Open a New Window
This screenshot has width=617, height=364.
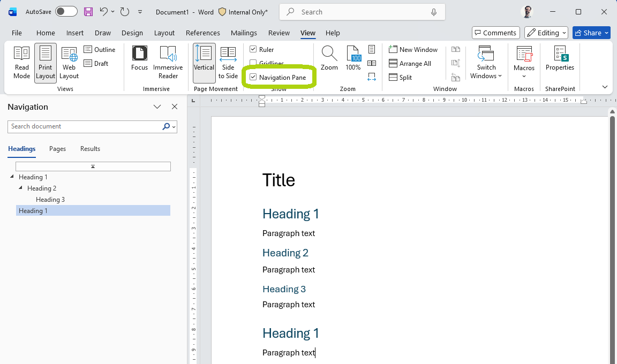(413, 50)
